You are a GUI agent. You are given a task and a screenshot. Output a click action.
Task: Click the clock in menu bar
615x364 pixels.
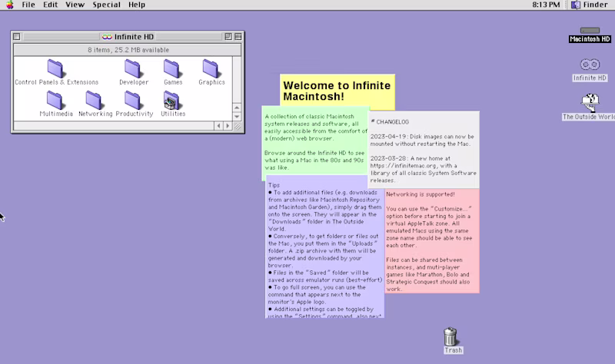546,5
